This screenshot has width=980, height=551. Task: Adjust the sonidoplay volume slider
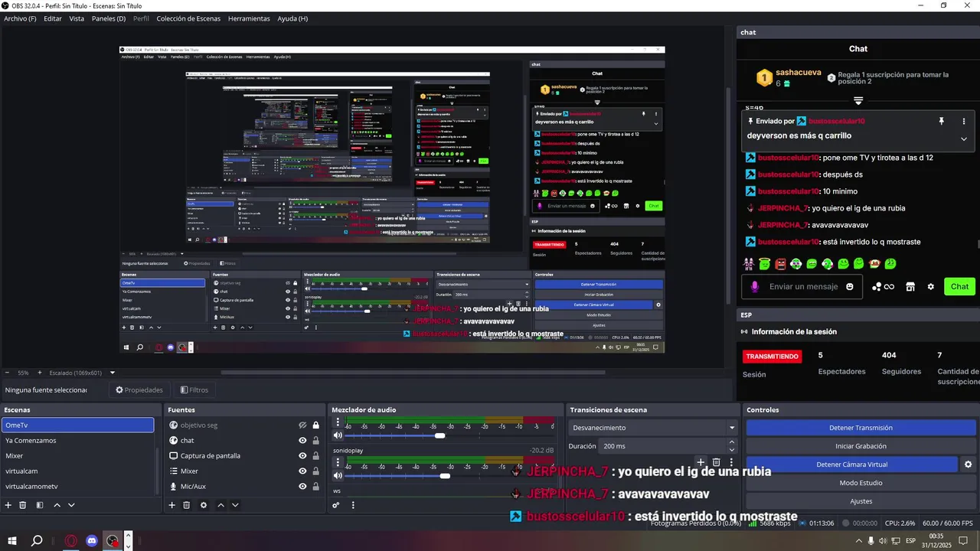[445, 476]
